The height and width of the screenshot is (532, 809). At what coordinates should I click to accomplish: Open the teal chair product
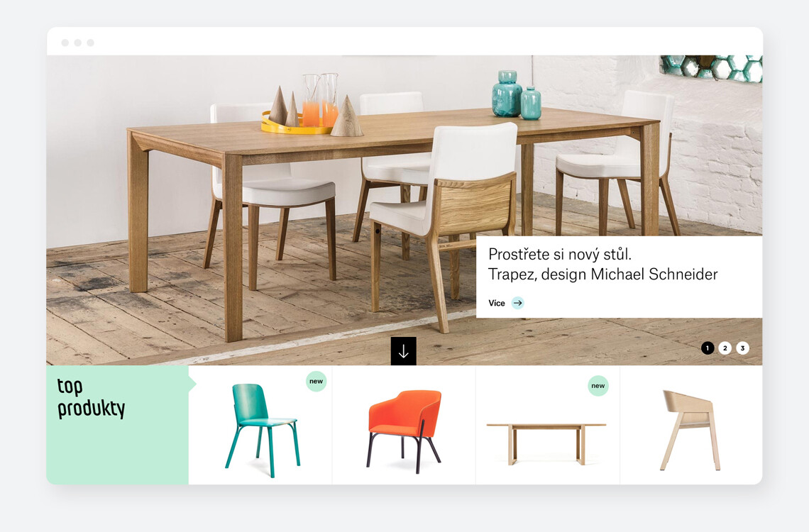click(x=260, y=426)
